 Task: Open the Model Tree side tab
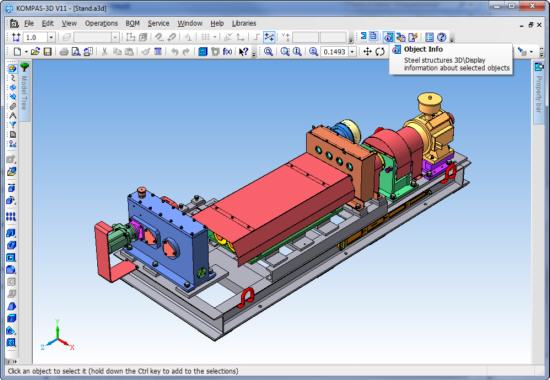24,92
